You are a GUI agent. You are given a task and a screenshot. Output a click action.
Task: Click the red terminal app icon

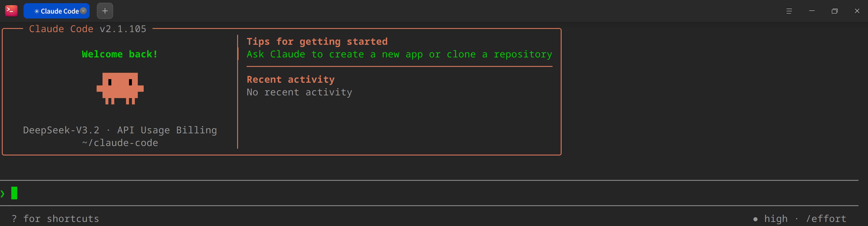click(11, 11)
